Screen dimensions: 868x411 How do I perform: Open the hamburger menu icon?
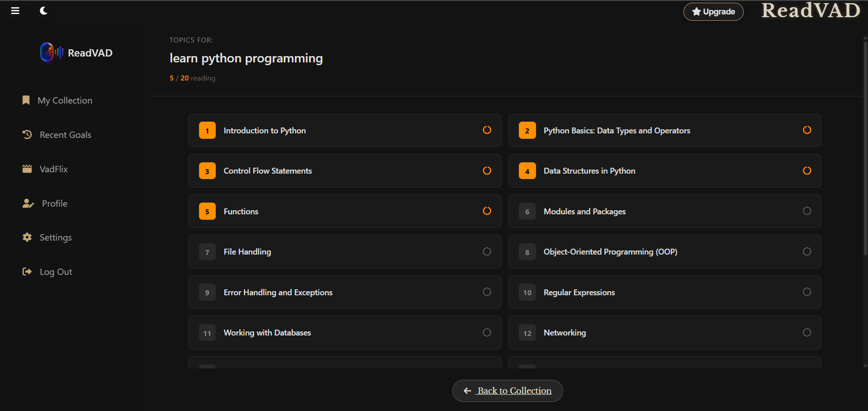coord(15,10)
